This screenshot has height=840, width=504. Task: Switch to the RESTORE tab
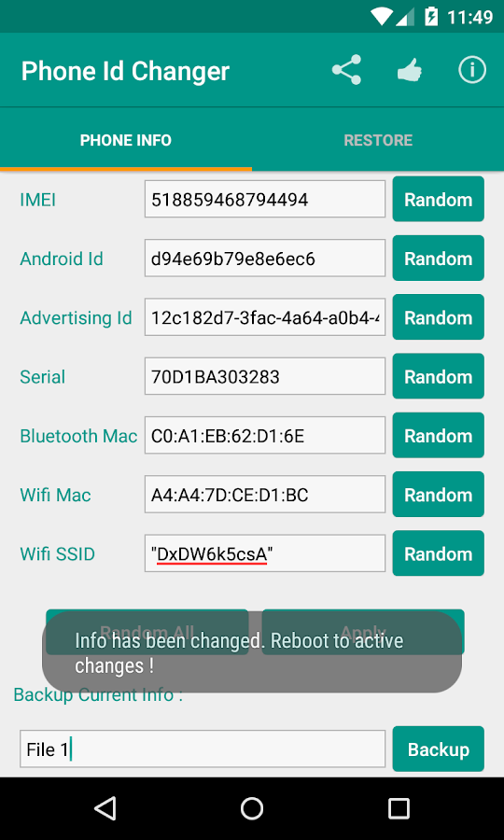click(x=378, y=140)
